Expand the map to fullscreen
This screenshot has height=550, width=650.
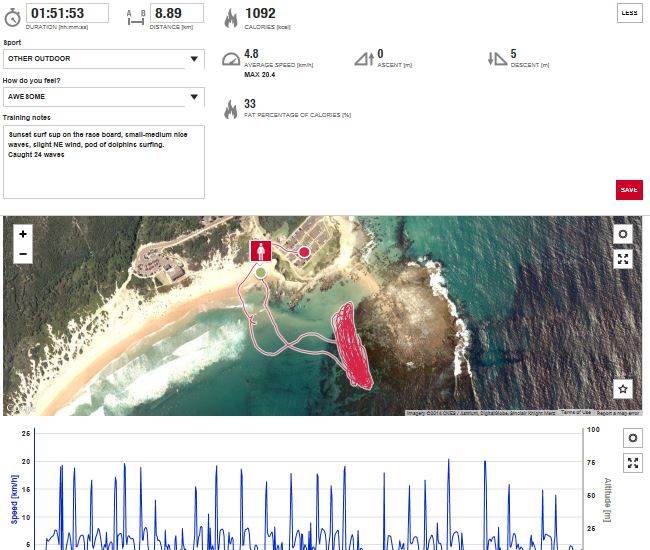point(623,259)
